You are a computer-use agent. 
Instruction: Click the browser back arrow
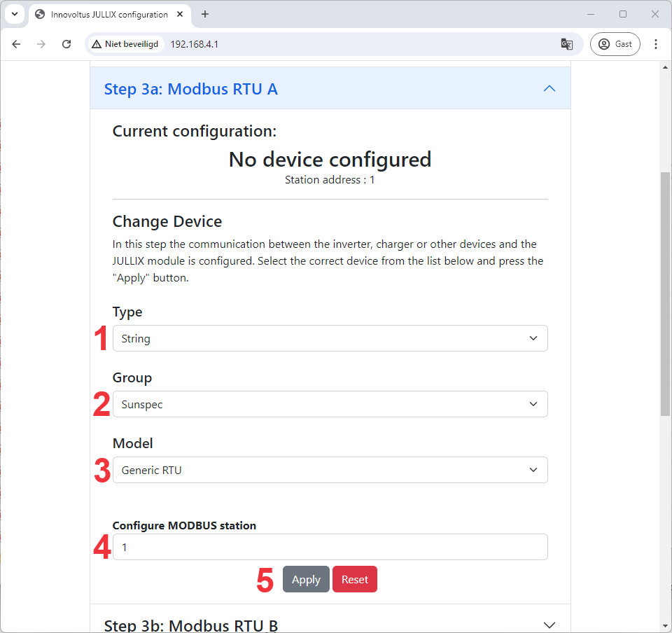click(17, 44)
